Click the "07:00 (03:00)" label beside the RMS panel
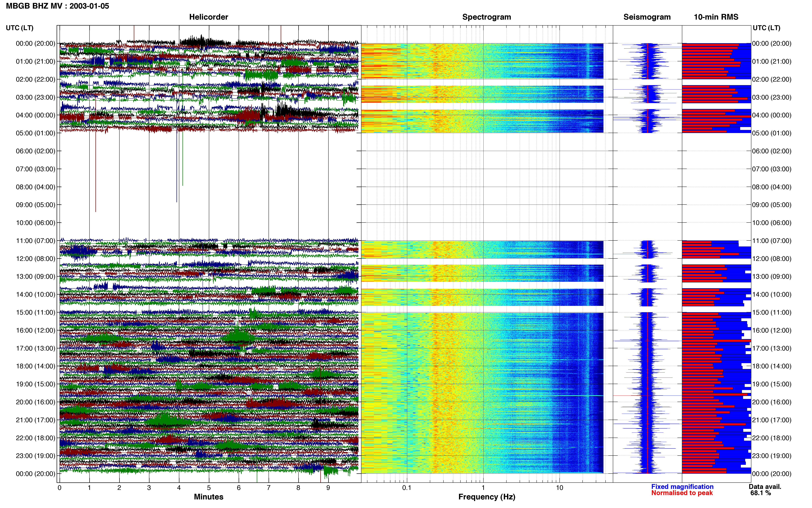Viewport: 812px width, 508px height. [772, 169]
